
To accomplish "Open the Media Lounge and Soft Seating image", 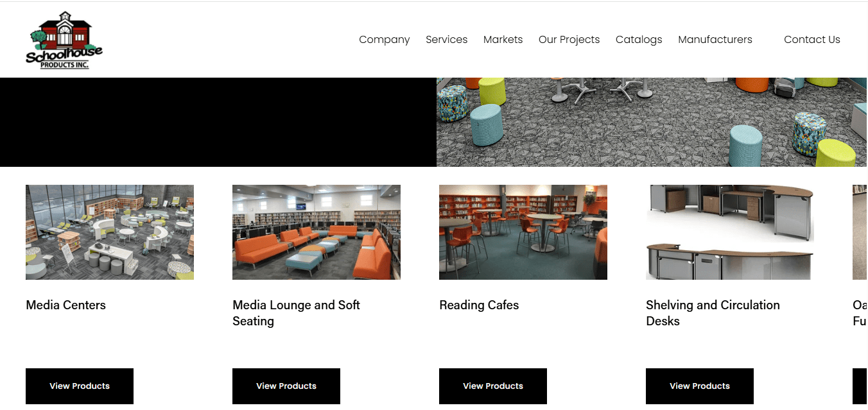I will (317, 232).
